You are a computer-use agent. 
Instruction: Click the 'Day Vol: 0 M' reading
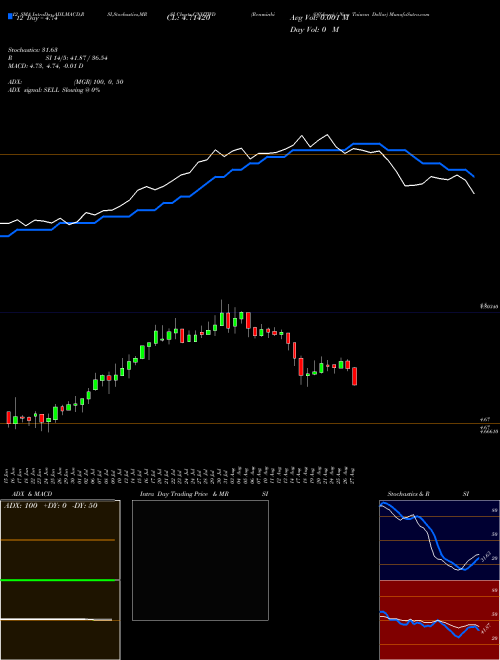tap(314, 30)
